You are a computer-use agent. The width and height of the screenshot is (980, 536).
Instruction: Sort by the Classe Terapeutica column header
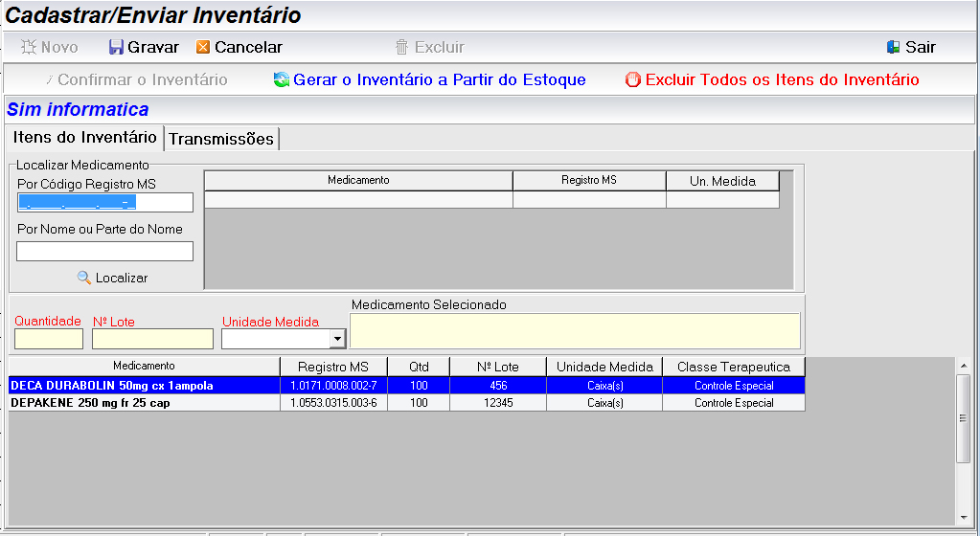(x=733, y=367)
